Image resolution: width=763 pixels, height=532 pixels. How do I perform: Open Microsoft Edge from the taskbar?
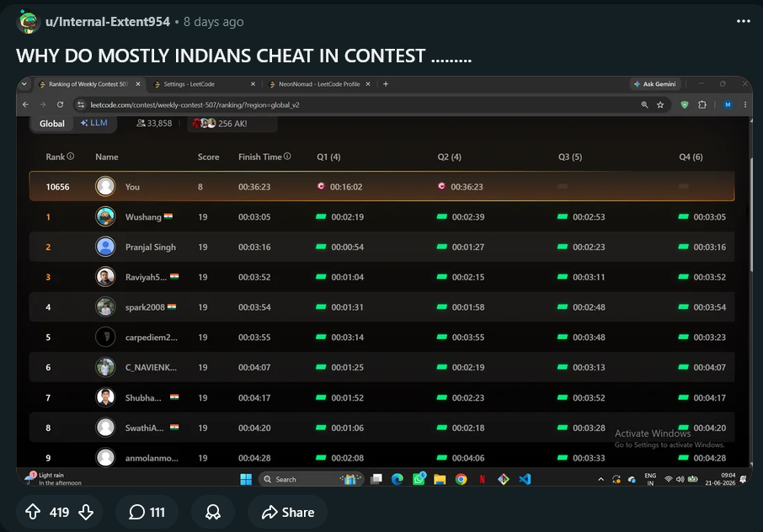[397, 479]
